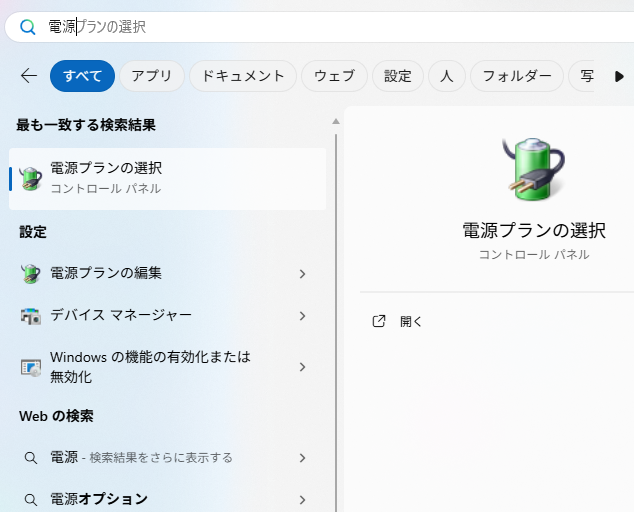This screenshot has width=634, height=512.
Task: Open 開く in the preview pane
Action: pos(410,322)
